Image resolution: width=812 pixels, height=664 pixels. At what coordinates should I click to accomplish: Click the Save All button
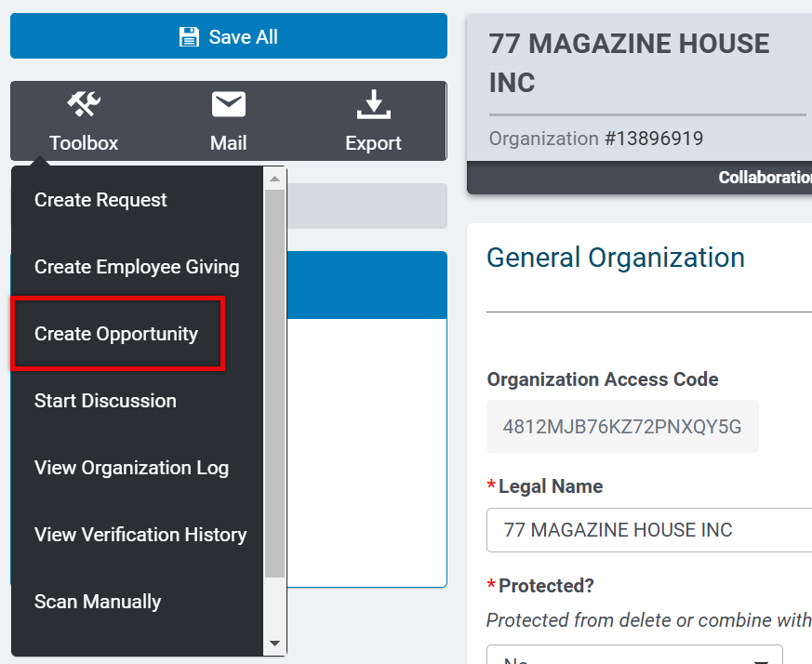tap(229, 35)
